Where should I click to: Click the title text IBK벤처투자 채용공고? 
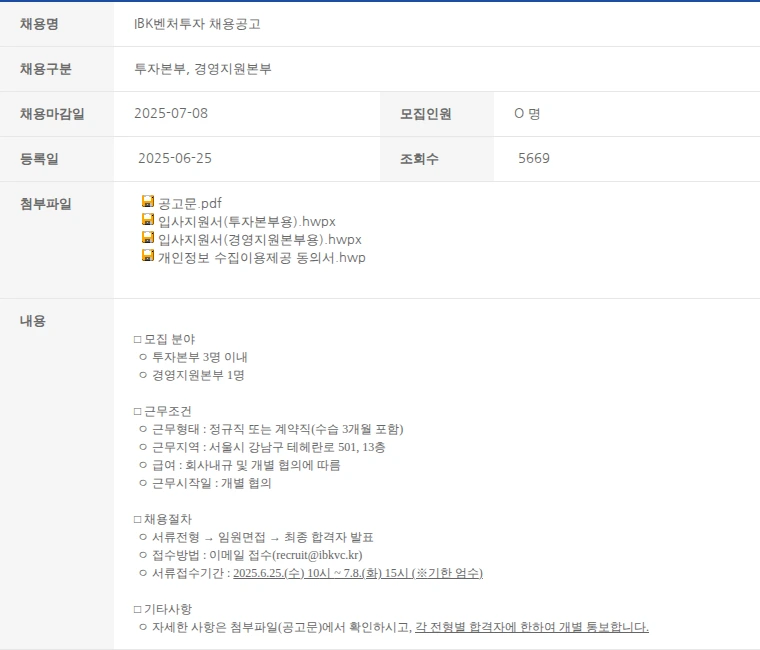pyautogui.click(x=197, y=24)
